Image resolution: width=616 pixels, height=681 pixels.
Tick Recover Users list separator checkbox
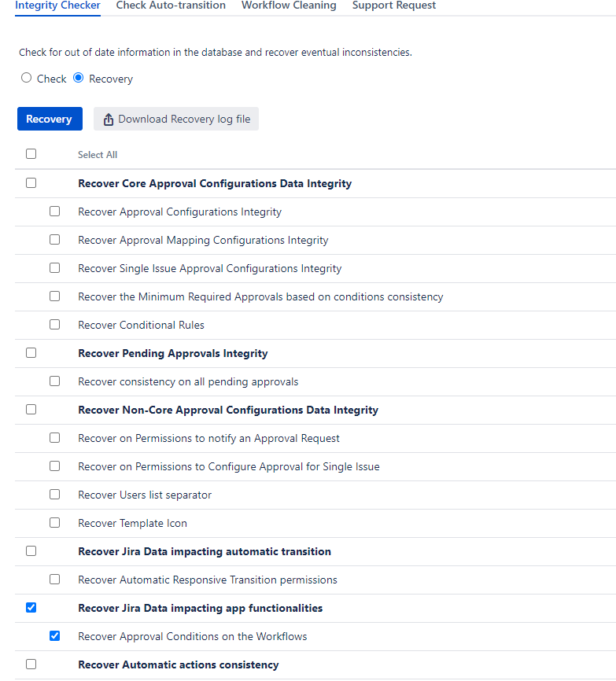click(55, 495)
